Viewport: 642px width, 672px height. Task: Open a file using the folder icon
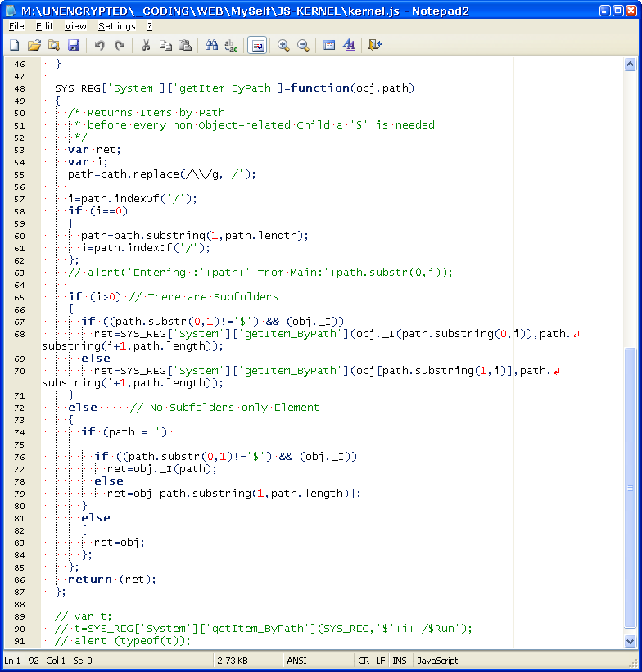(34, 45)
